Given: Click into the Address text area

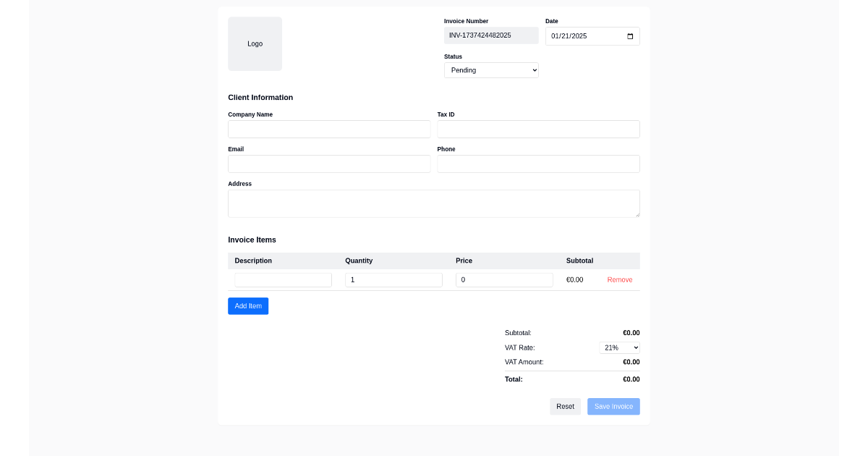Looking at the screenshot, I should [434, 203].
